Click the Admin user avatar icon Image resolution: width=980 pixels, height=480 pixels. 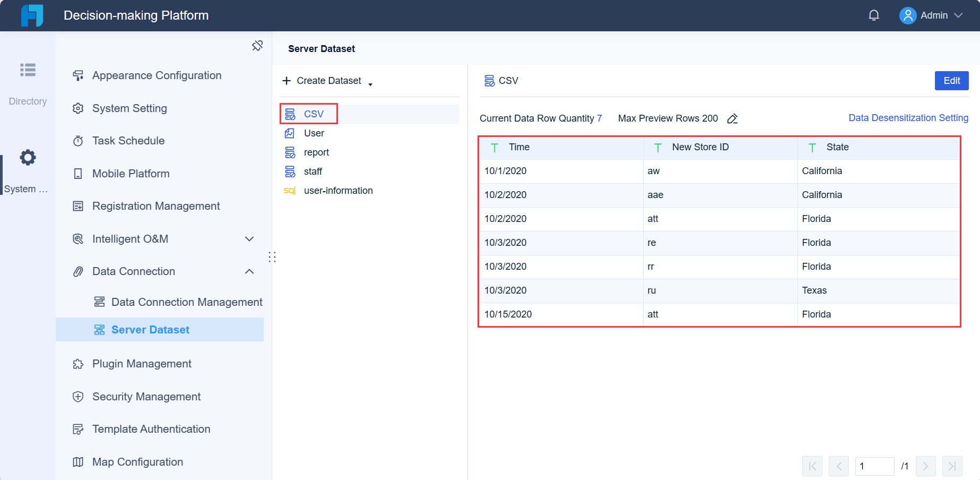click(x=908, y=15)
